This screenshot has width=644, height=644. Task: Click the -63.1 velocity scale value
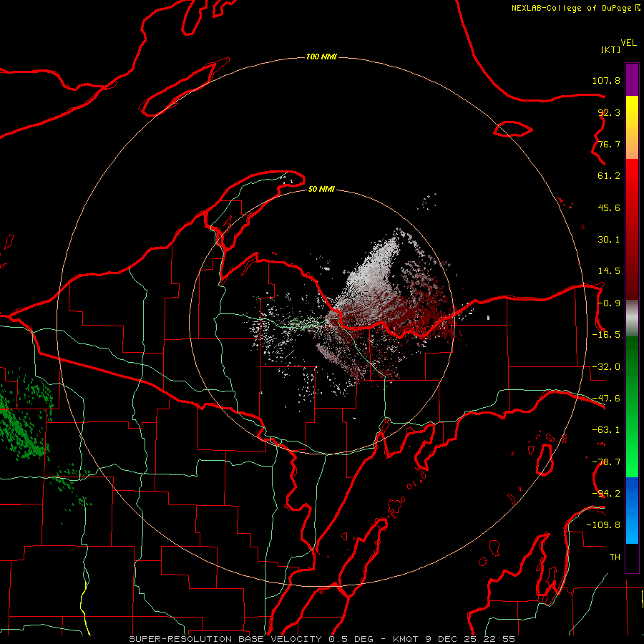(x=606, y=430)
